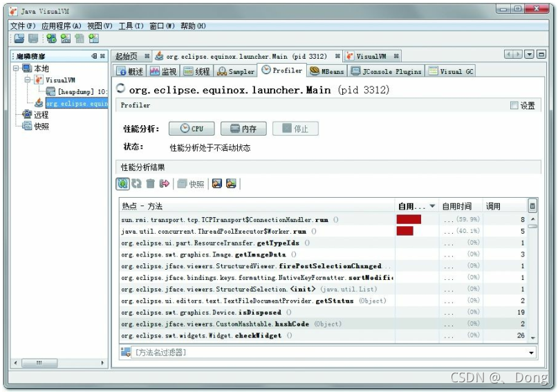Click the greyed document toolbar icon
The image size is (558, 392).
80,39
